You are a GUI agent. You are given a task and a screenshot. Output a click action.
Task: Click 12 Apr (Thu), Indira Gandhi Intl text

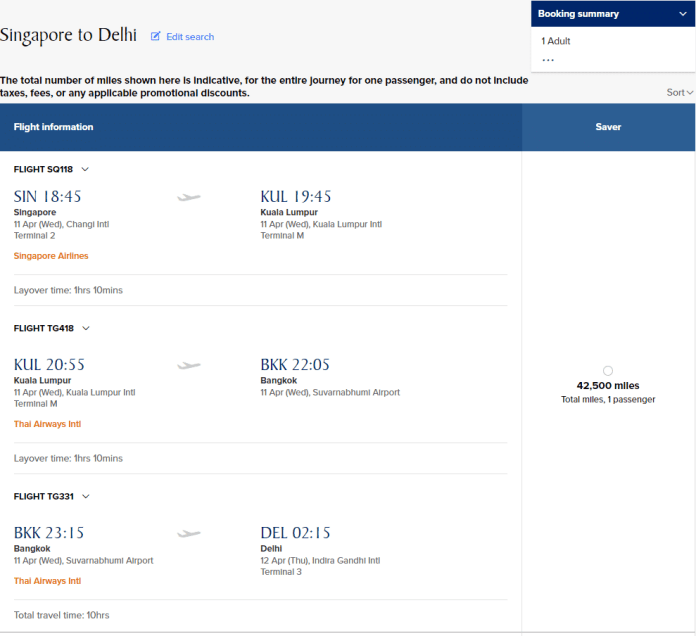coord(320,561)
